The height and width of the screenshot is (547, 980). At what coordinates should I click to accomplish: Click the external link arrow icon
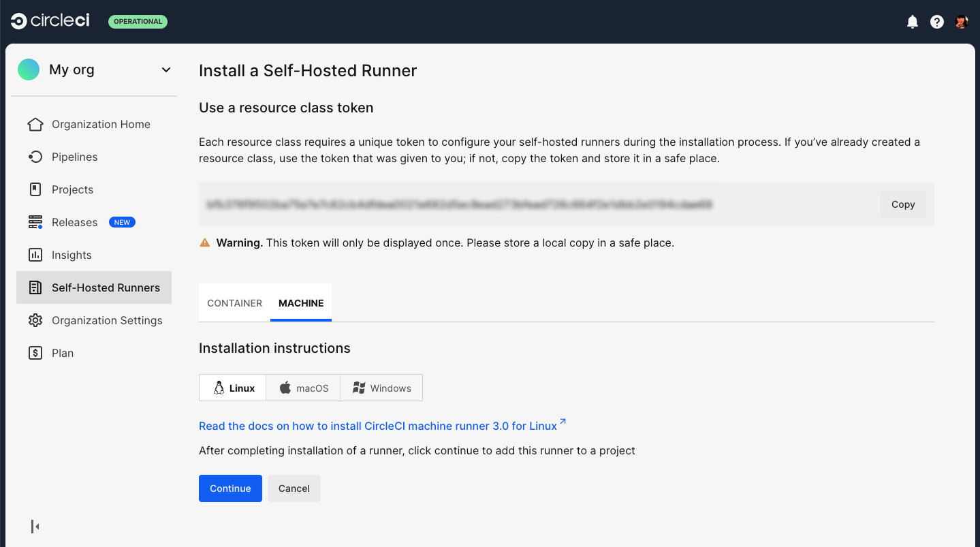pos(563,423)
